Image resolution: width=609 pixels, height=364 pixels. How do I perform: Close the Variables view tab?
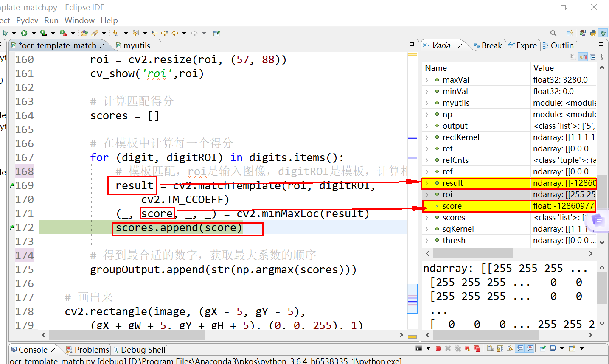pyautogui.click(x=460, y=45)
